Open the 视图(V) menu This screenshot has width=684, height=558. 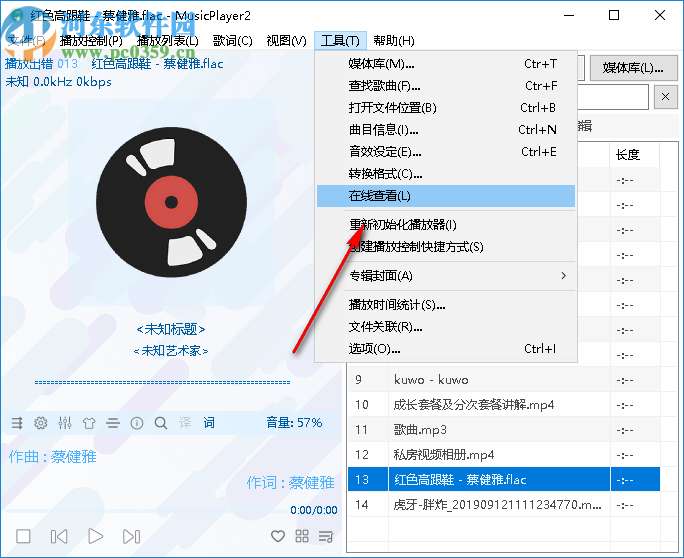[x=287, y=41]
